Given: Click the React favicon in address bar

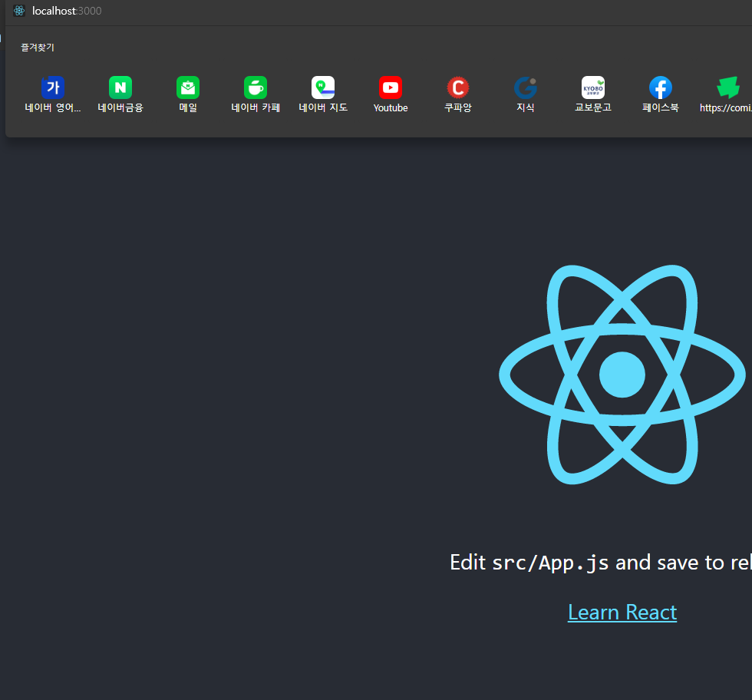Looking at the screenshot, I should click(x=19, y=11).
